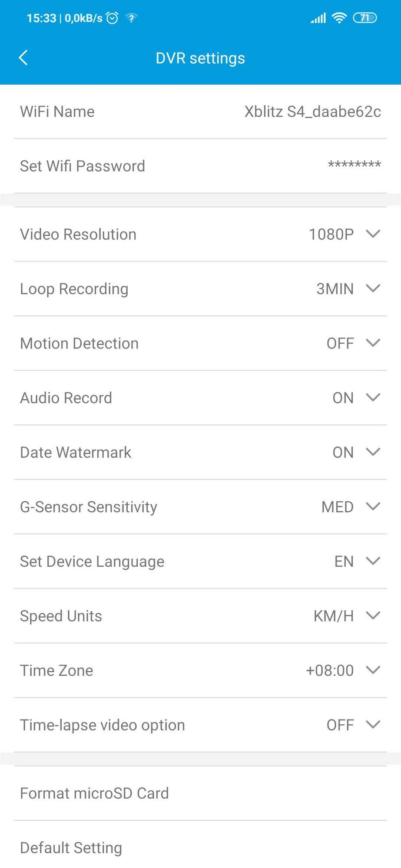401x868 pixels.
Task: Expand the Video Resolution dropdown
Action: click(373, 234)
